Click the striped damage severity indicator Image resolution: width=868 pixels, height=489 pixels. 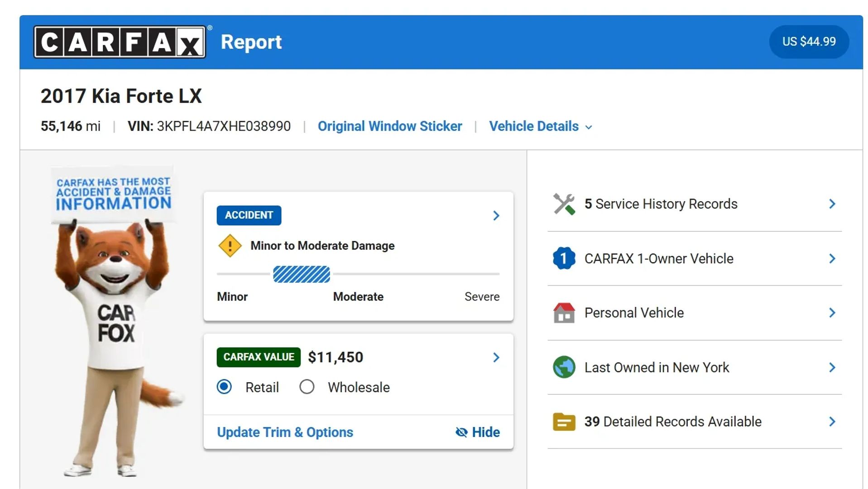click(x=302, y=274)
